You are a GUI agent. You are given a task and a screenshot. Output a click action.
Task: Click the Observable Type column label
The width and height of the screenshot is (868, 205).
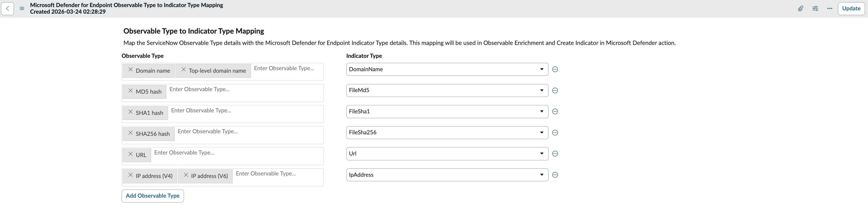tap(143, 56)
